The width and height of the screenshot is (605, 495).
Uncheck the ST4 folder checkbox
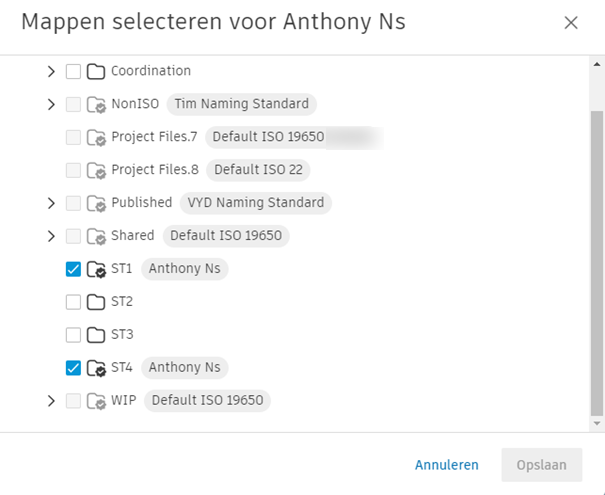click(x=73, y=368)
